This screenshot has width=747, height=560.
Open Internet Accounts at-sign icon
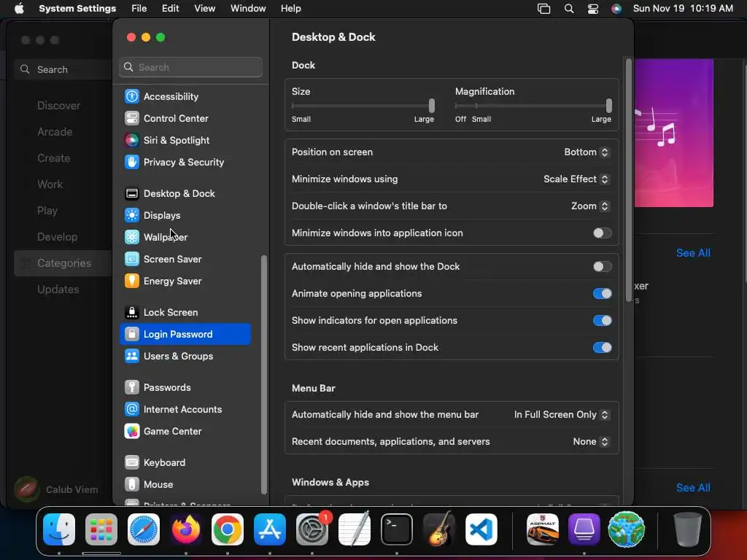[x=132, y=410]
